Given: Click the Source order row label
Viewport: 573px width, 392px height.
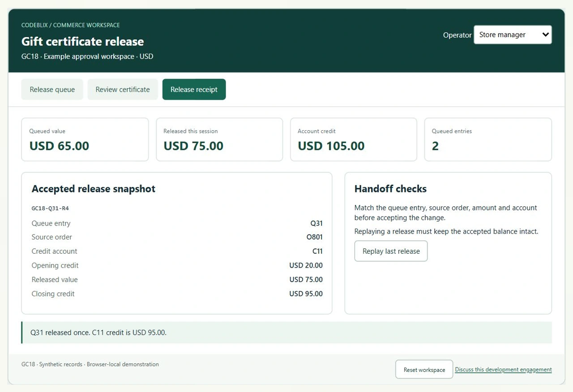Looking at the screenshot, I should pyautogui.click(x=51, y=237).
